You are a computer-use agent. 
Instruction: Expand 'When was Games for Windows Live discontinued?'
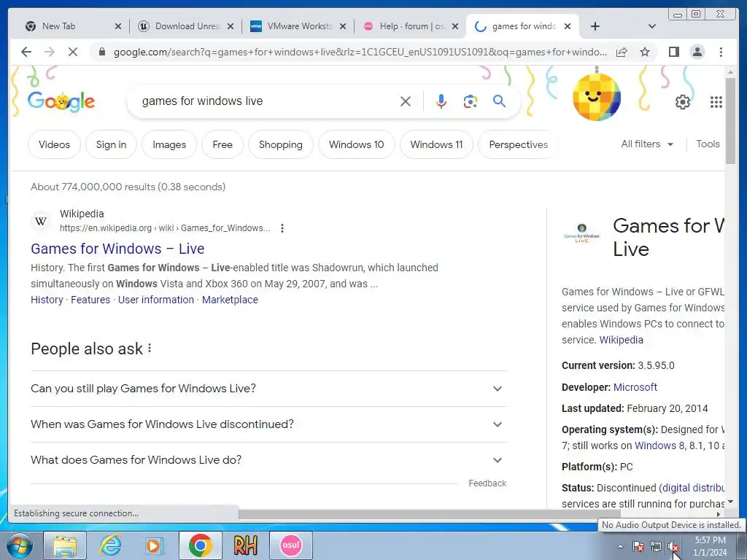(x=268, y=424)
